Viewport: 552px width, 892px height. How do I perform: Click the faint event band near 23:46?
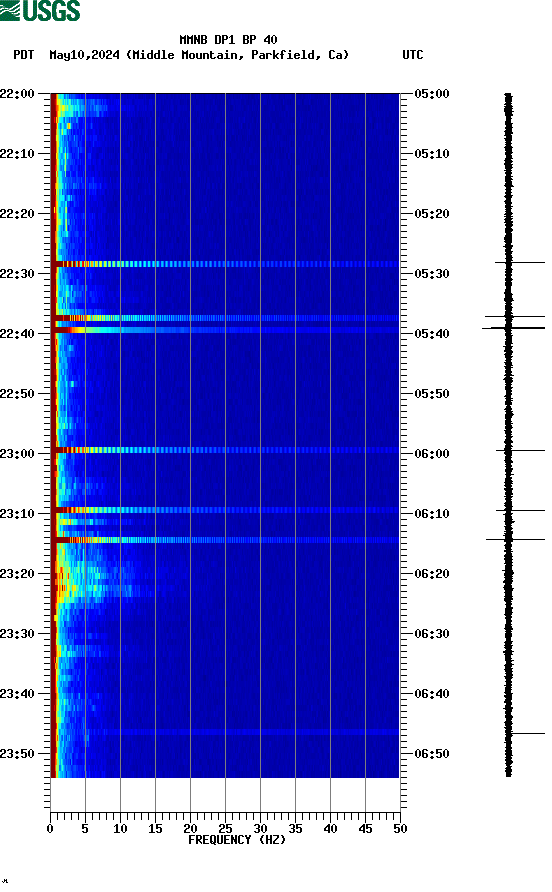click(x=225, y=732)
